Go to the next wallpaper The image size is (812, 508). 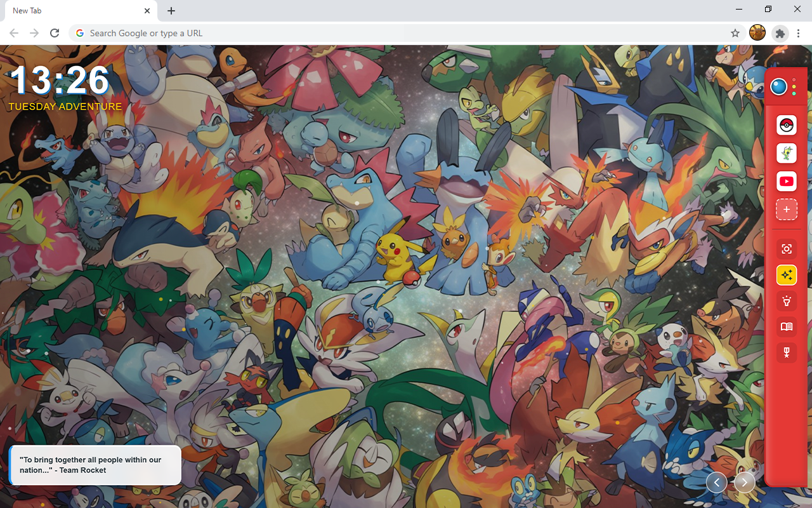click(x=744, y=483)
